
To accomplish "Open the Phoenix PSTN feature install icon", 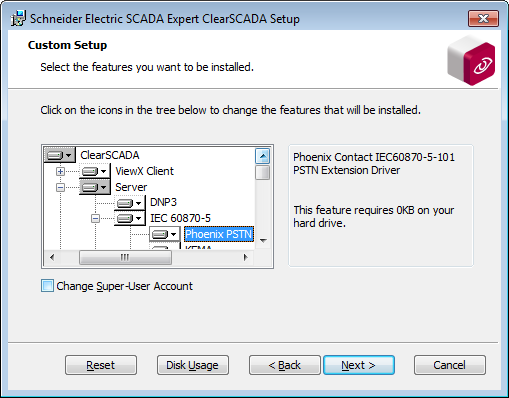I will 165,234.
